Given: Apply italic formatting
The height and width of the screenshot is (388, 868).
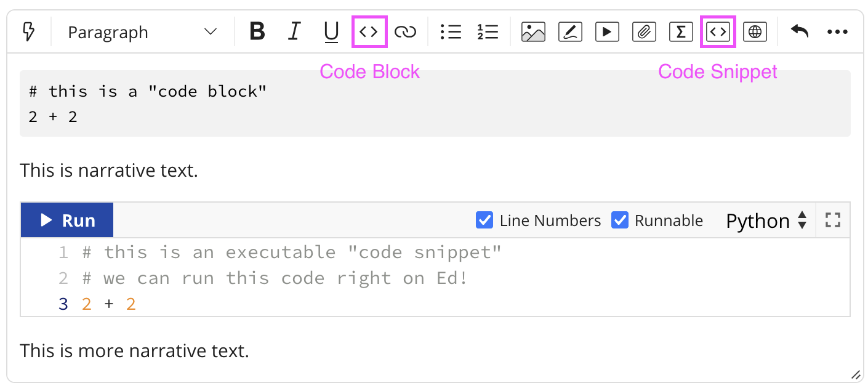Looking at the screenshot, I should point(294,31).
